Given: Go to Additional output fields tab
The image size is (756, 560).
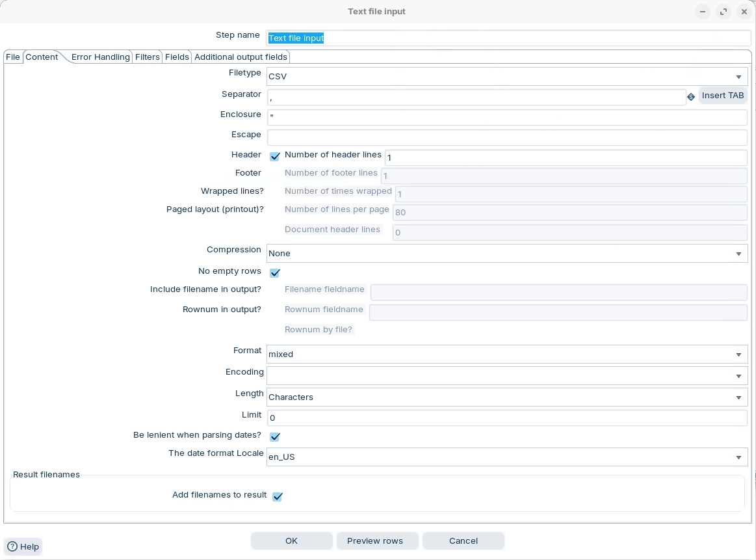Looking at the screenshot, I should (241, 57).
